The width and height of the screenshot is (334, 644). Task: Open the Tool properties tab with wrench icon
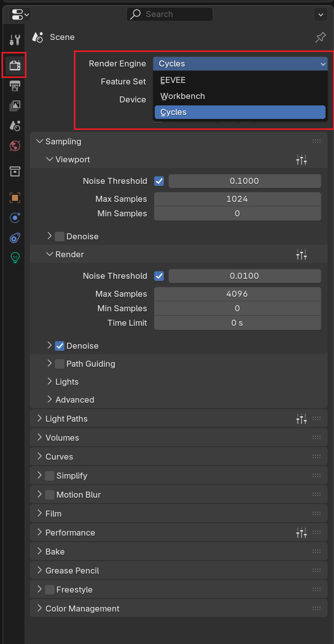pos(15,40)
